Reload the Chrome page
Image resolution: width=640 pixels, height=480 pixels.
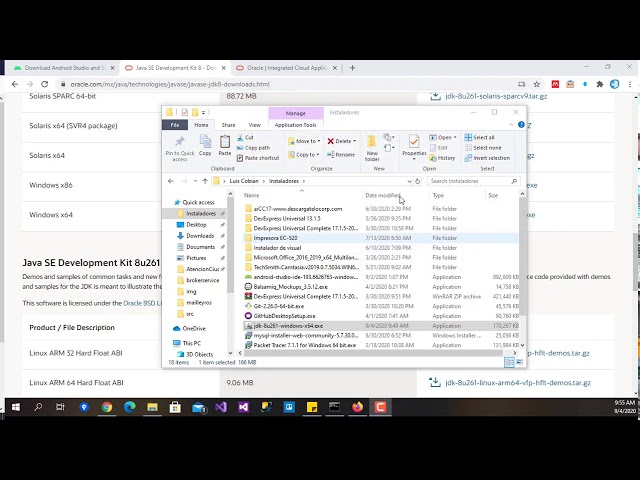[x=44, y=84]
